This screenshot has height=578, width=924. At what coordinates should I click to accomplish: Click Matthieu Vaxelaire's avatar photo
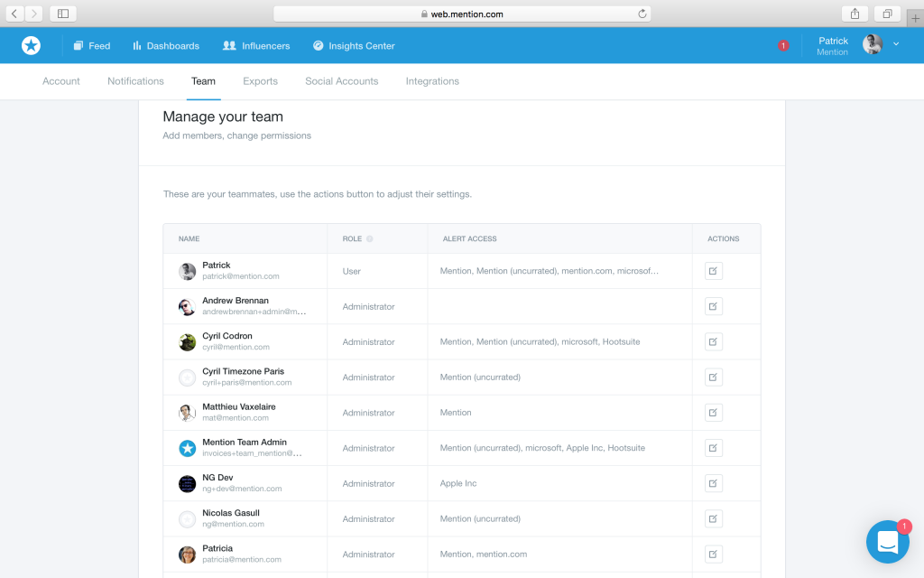tap(188, 413)
